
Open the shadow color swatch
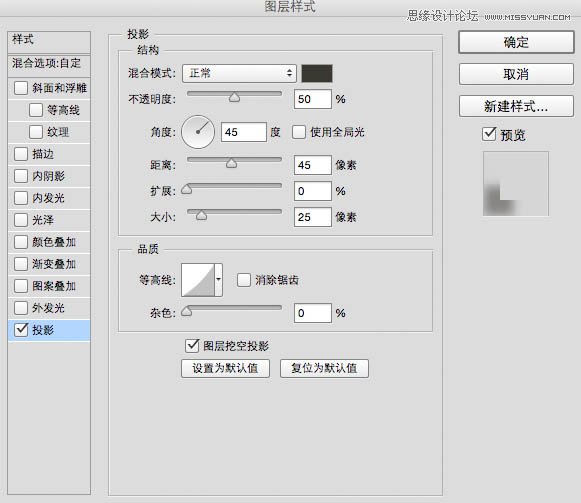(317, 73)
